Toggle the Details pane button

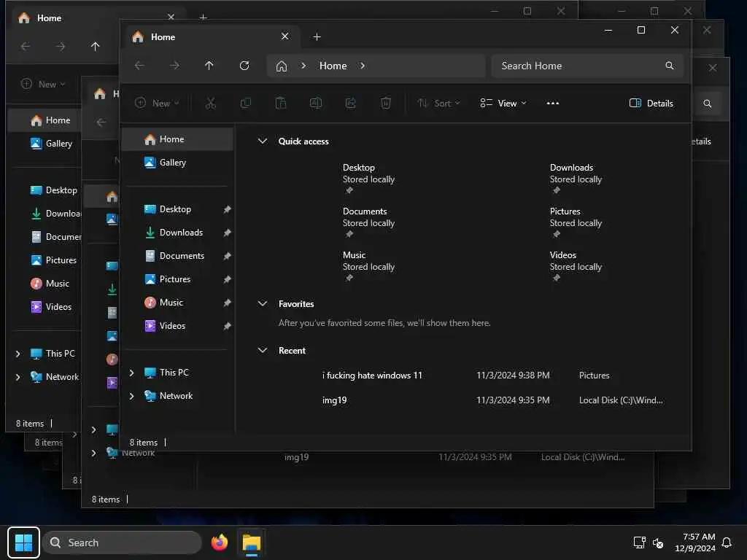click(651, 104)
